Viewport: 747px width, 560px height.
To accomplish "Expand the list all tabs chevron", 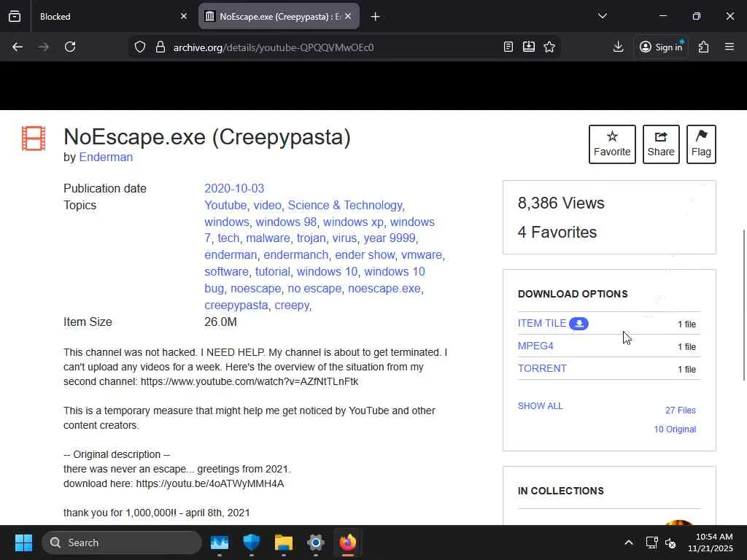I will point(602,16).
